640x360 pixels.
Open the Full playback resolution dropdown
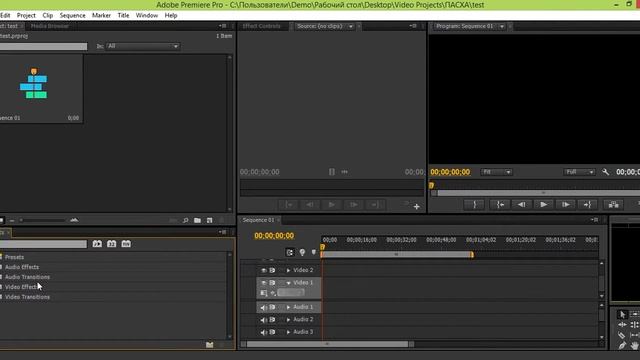click(579, 172)
